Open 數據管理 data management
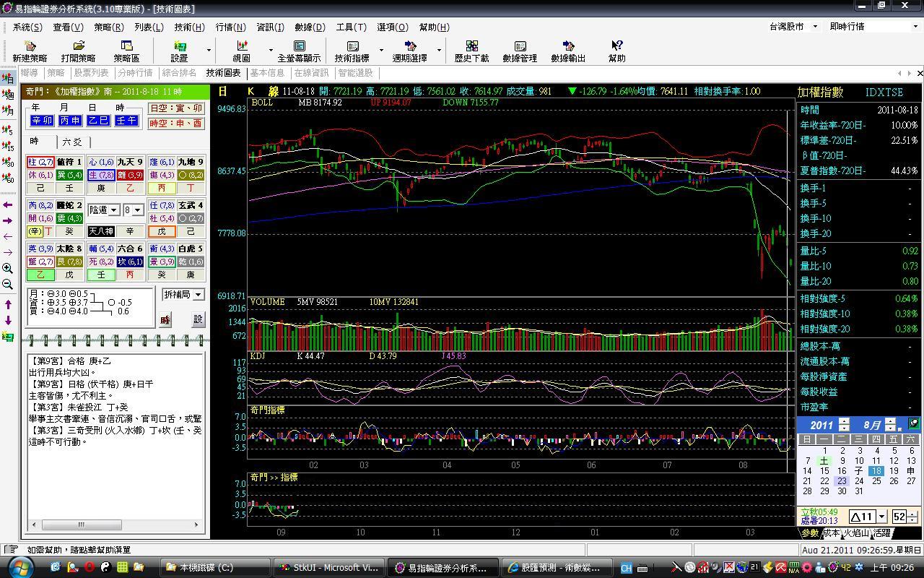This screenshot has height=578, width=924. 520,51
